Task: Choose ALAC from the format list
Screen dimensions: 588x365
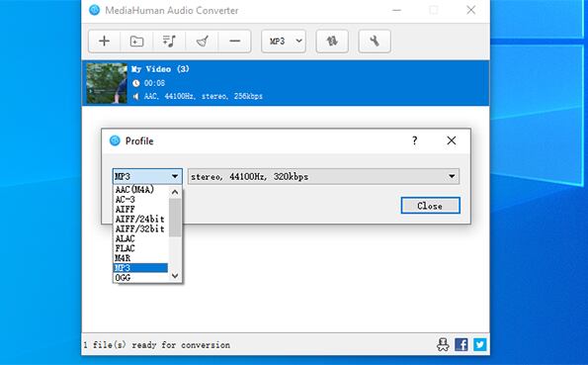Action: point(140,238)
